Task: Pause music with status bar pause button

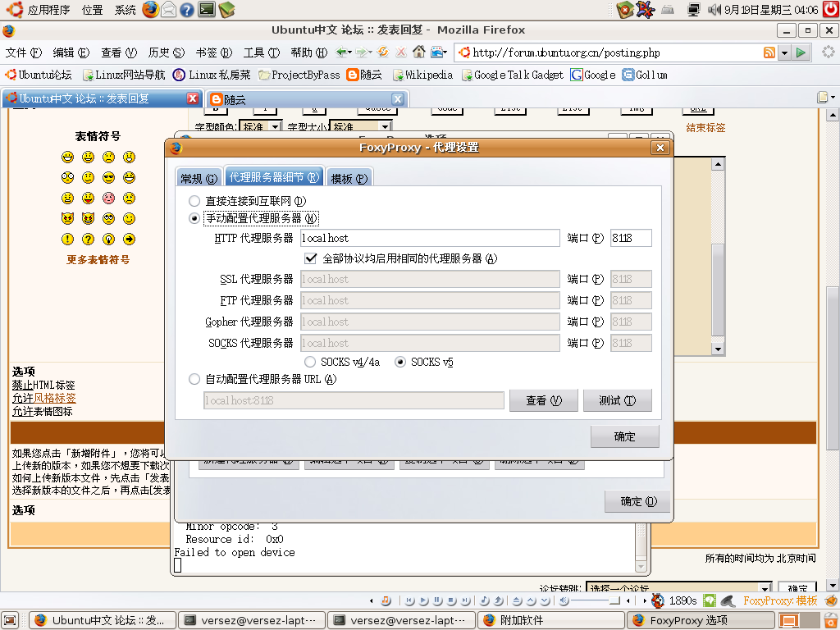Action: pos(437,601)
